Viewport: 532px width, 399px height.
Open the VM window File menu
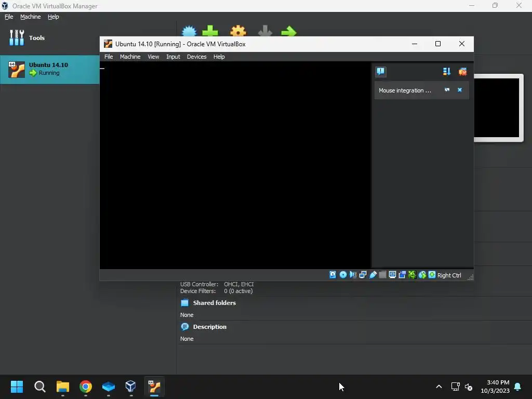click(109, 57)
